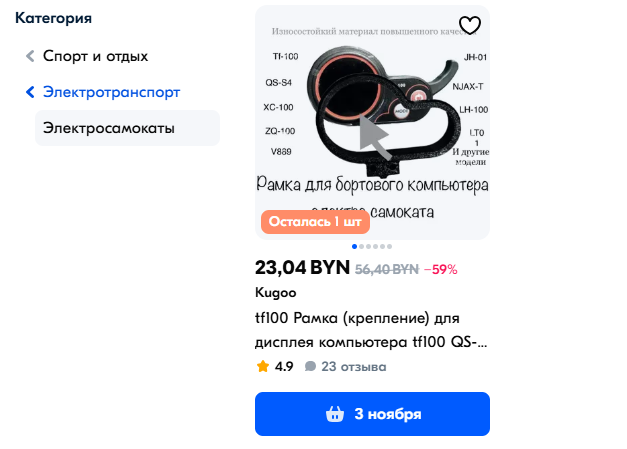Add product to favorites with heart icon

pyautogui.click(x=469, y=25)
